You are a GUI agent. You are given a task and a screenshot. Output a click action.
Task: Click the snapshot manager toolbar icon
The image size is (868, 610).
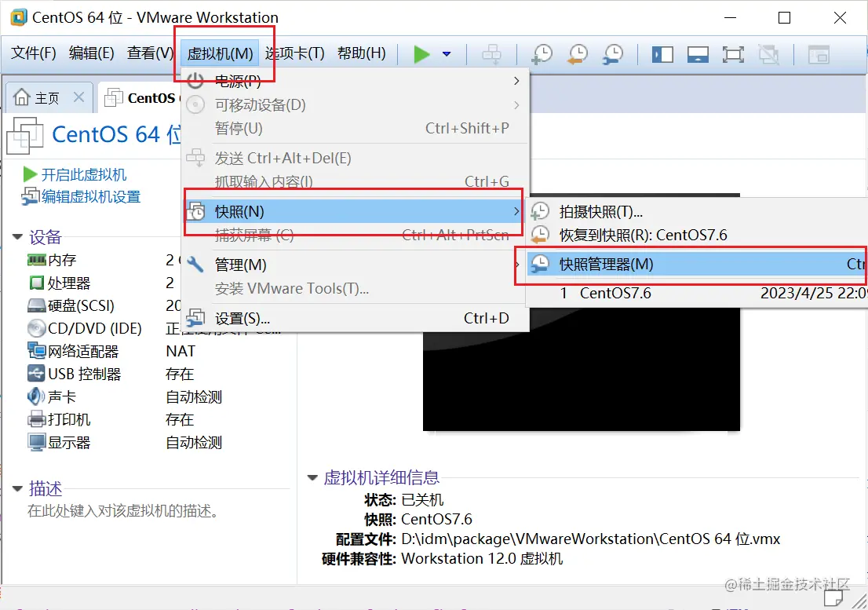click(614, 54)
